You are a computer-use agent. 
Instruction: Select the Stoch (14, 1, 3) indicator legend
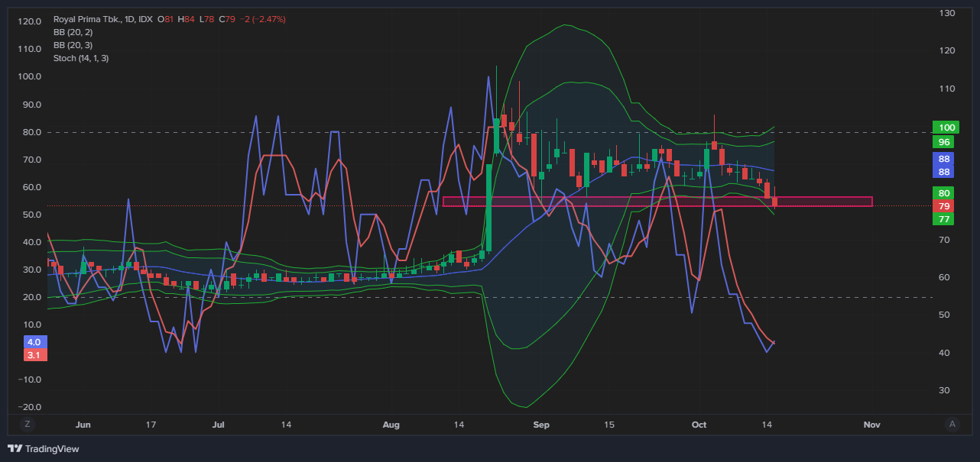tap(80, 58)
